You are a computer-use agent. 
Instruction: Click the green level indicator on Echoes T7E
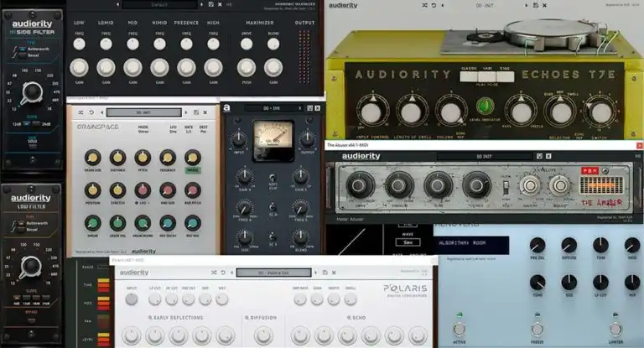[x=485, y=106]
